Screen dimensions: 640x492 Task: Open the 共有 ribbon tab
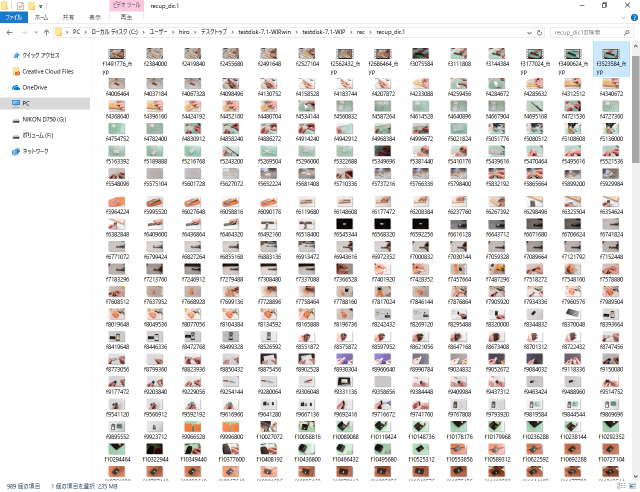pyautogui.click(x=68, y=17)
